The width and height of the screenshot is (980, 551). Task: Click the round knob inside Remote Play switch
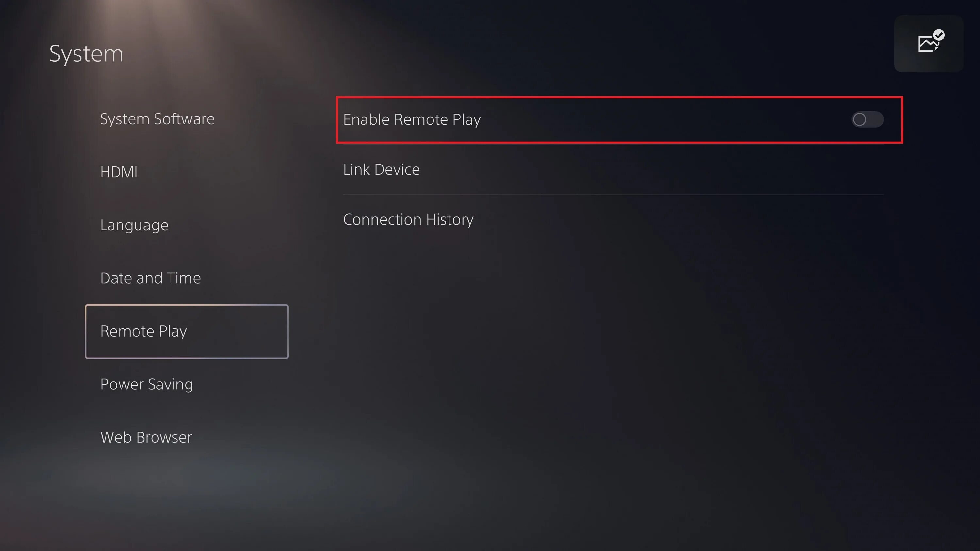click(x=859, y=119)
